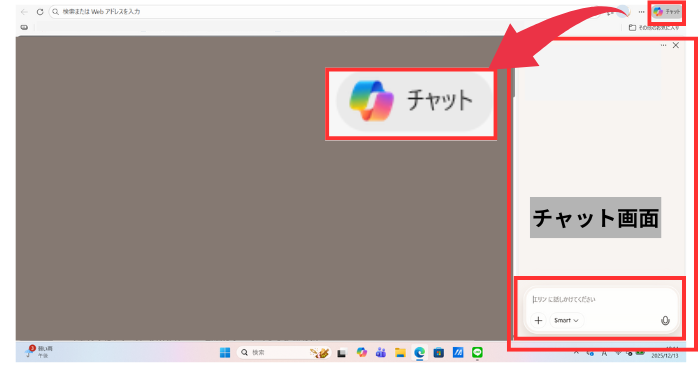Expand the Smart mode dropdown

coord(566,320)
